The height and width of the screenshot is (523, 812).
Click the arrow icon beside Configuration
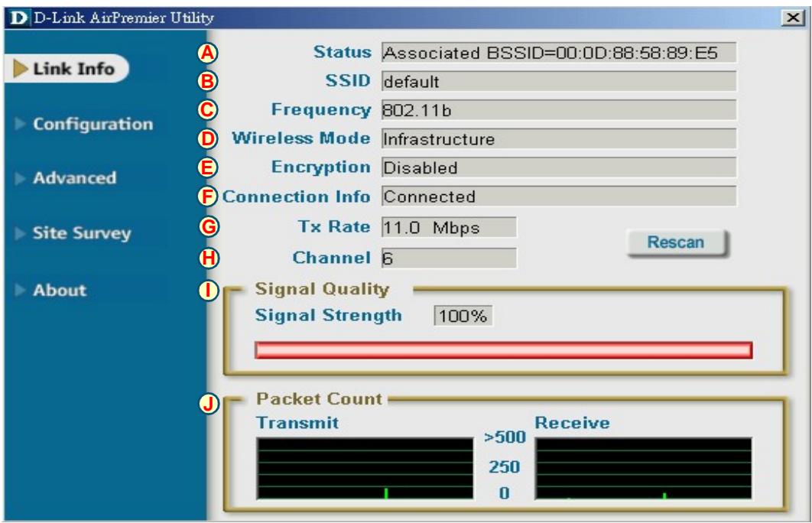coord(20,124)
